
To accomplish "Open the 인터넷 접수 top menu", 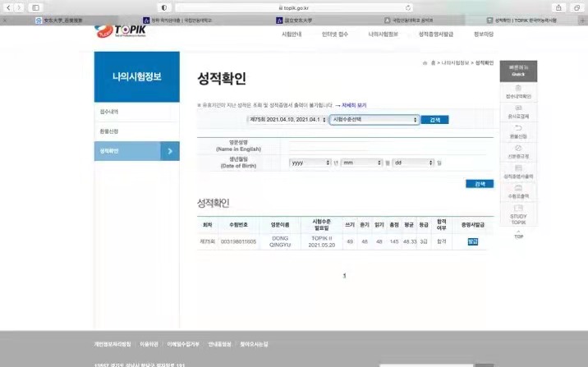I will tap(335, 34).
